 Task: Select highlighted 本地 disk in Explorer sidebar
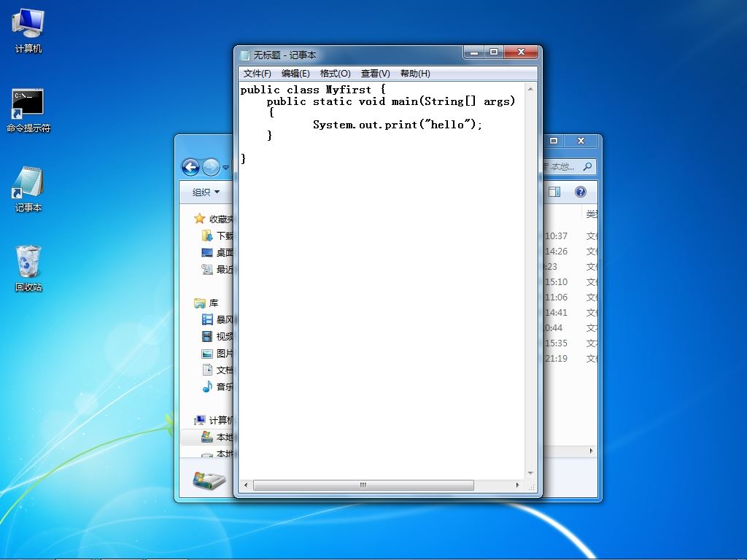click(x=208, y=437)
